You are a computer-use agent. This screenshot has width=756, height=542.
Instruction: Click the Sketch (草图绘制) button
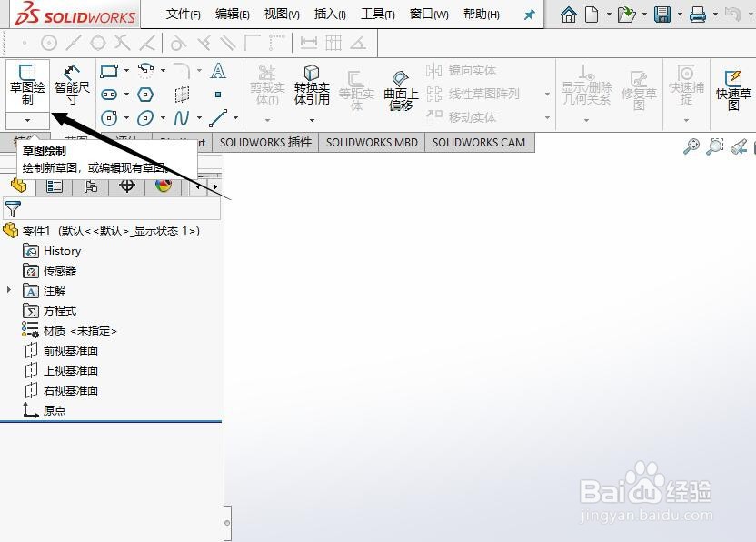(27, 85)
